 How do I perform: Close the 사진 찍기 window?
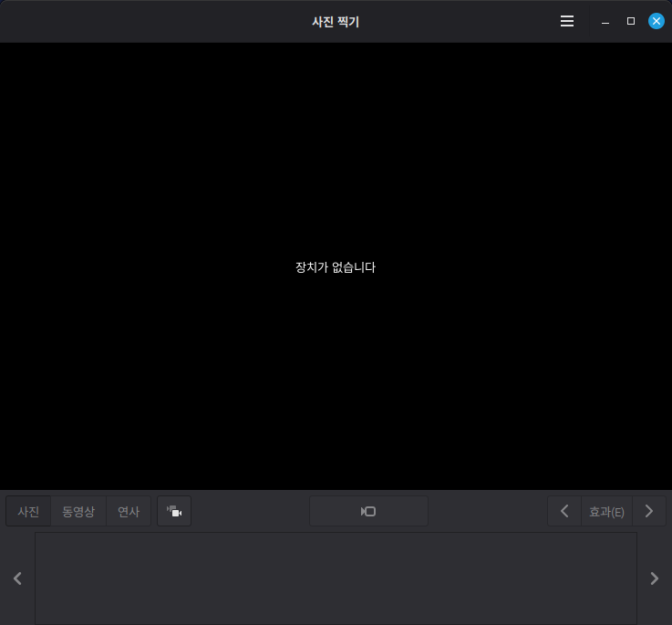656,21
